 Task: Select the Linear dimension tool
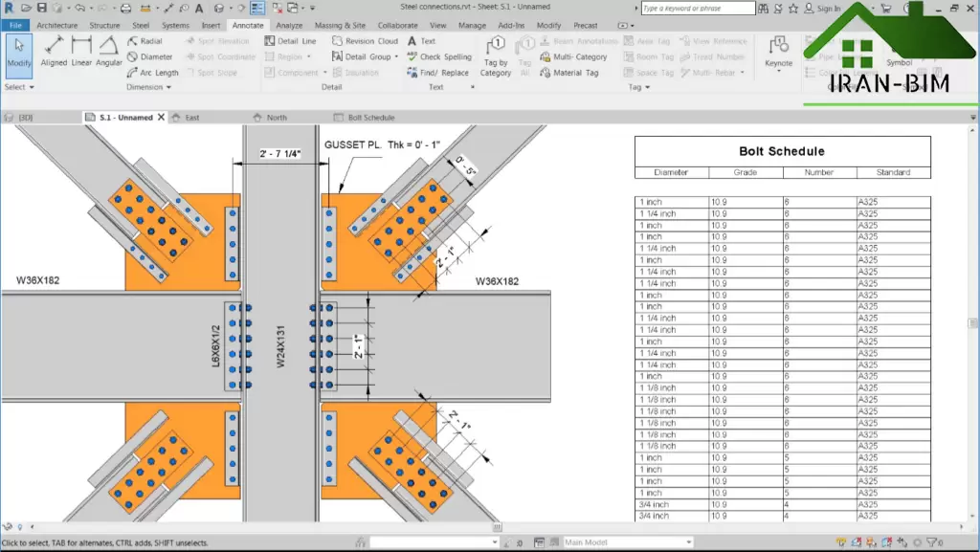pyautogui.click(x=81, y=51)
